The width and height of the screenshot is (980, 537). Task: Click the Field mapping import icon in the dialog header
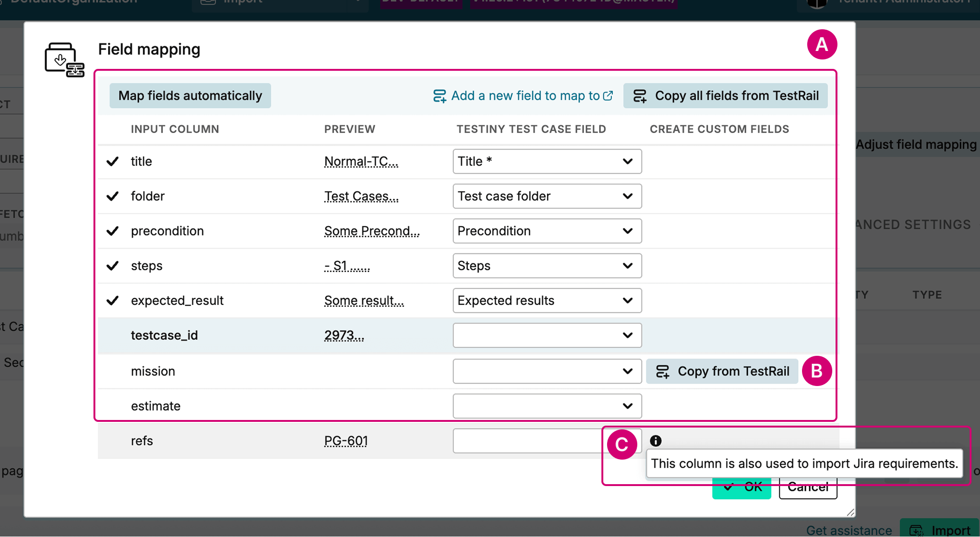click(x=64, y=59)
